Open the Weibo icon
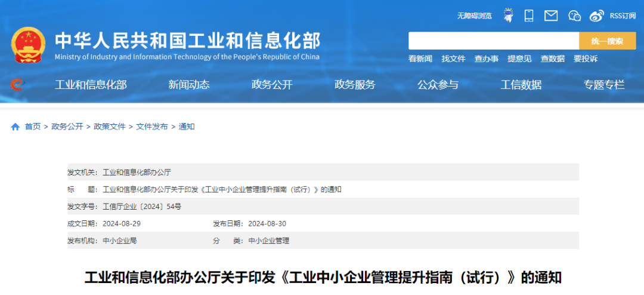Viewport: 644px width, 295px height. click(596, 16)
